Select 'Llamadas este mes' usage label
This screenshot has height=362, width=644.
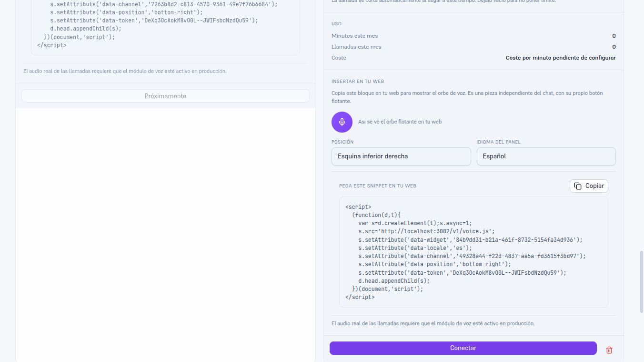[356, 47]
